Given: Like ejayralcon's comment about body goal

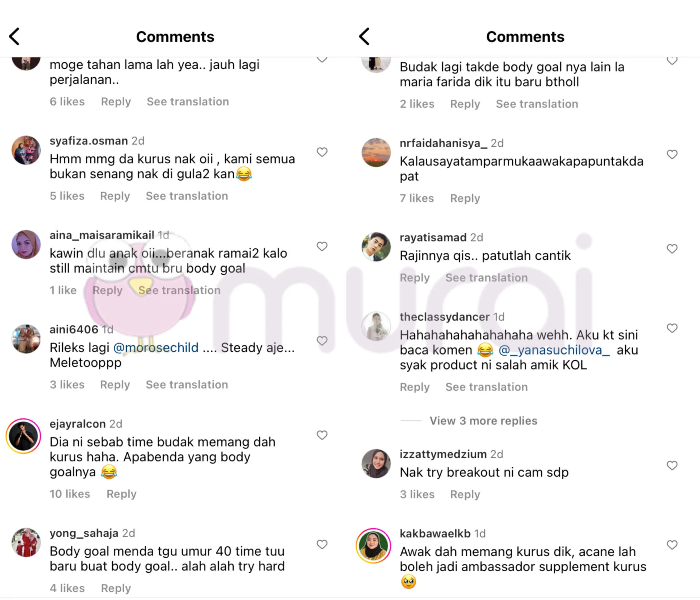Looking at the screenshot, I should point(322,435).
